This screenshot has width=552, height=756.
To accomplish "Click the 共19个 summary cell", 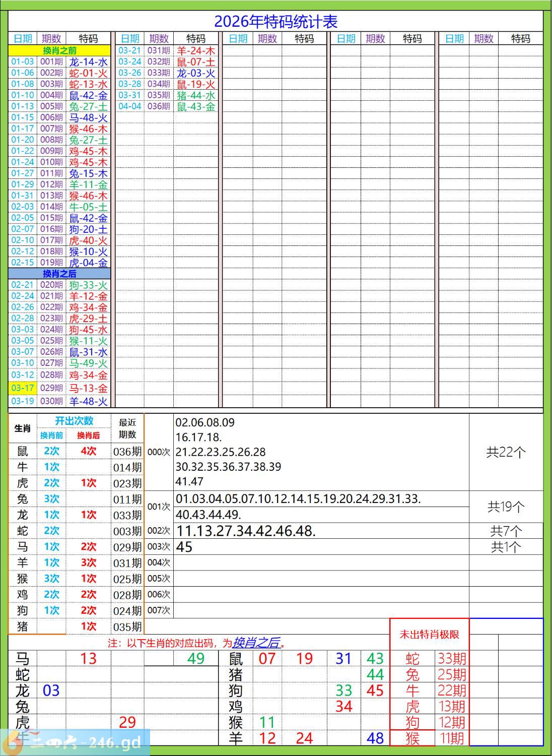I will pos(506,507).
